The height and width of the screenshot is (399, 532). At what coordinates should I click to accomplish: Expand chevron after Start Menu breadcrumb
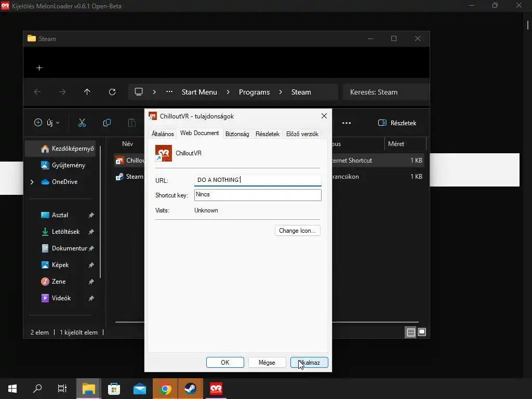coord(228,92)
